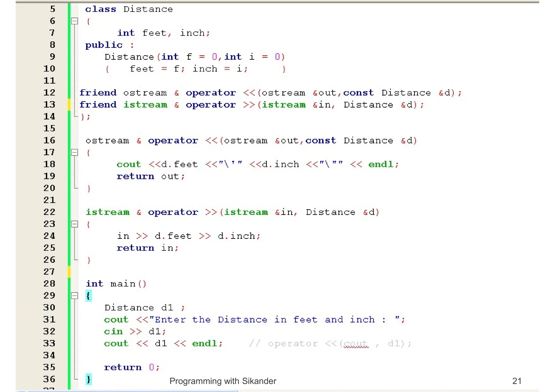Screen dimensions: 555x392
Task: Click line number 5 in the gutter
Action: click(53, 9)
